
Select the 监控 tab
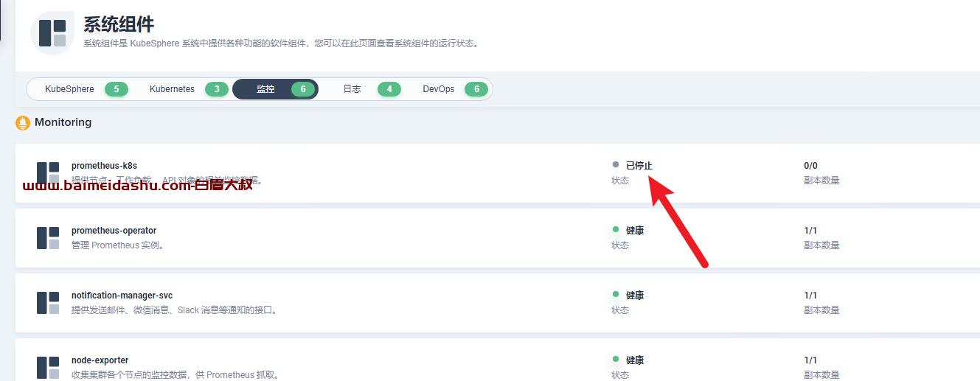tap(275, 89)
